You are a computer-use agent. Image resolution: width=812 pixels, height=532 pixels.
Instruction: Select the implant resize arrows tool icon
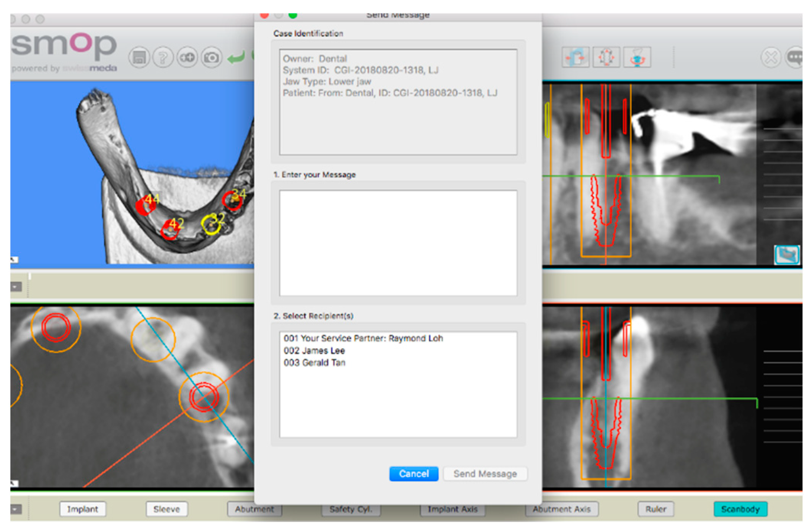(606, 58)
